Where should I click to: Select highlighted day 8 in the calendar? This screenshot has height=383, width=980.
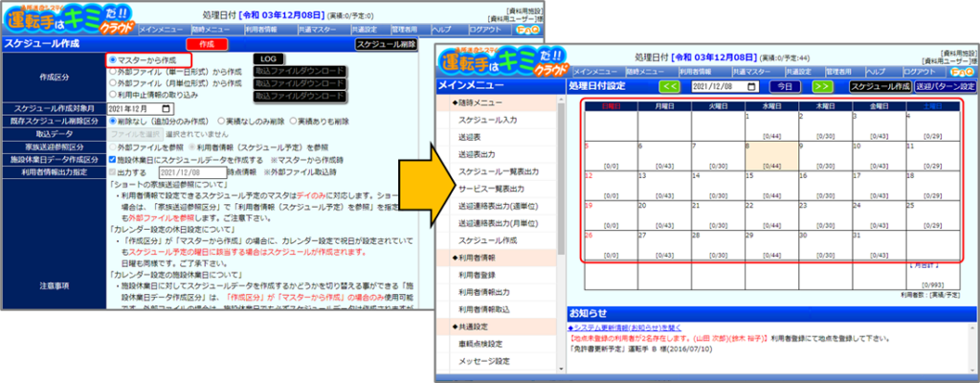(772, 156)
